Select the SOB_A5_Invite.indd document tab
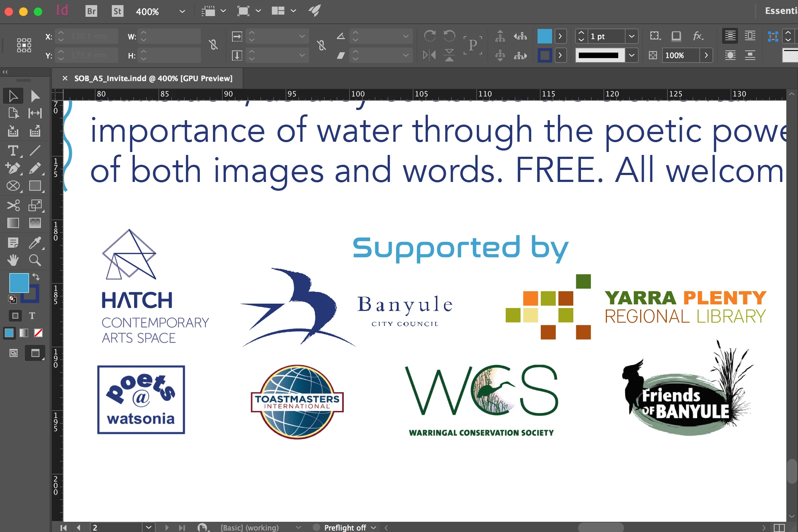 [153, 78]
